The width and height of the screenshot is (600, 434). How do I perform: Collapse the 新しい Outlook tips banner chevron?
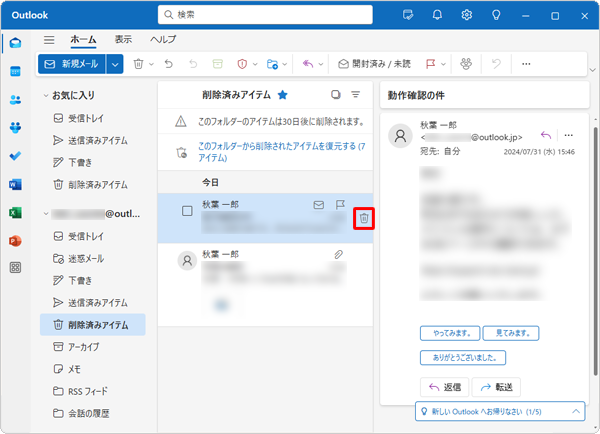pyautogui.click(x=576, y=412)
